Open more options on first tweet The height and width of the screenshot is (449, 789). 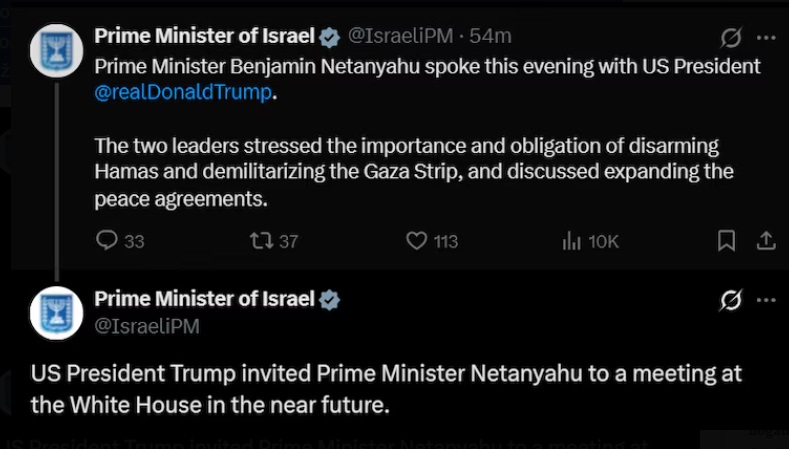pyautogui.click(x=766, y=38)
